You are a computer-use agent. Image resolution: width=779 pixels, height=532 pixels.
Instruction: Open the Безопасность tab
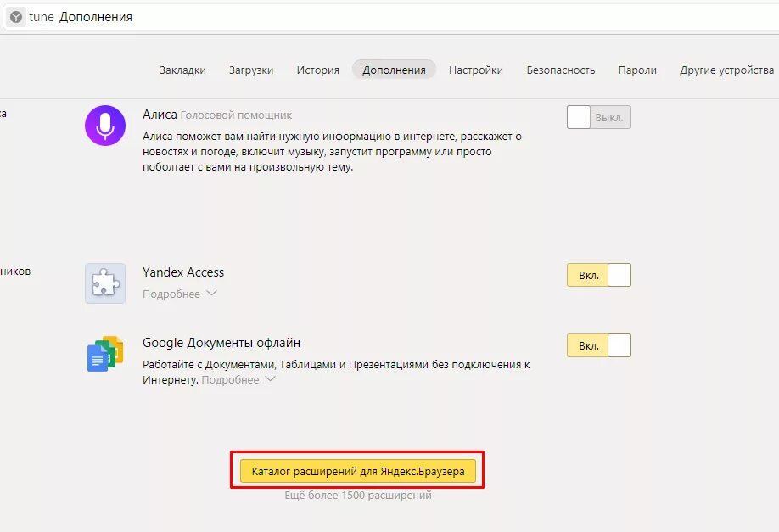(x=560, y=70)
